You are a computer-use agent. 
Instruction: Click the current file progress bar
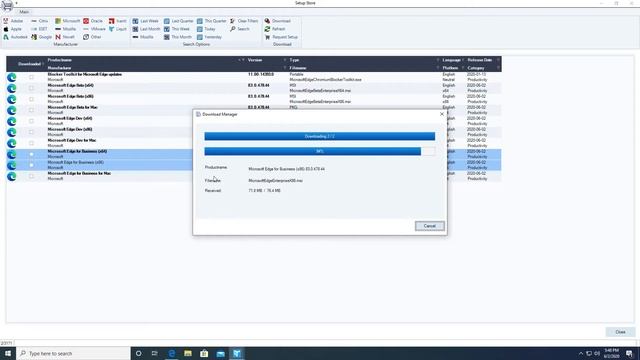[x=320, y=151]
